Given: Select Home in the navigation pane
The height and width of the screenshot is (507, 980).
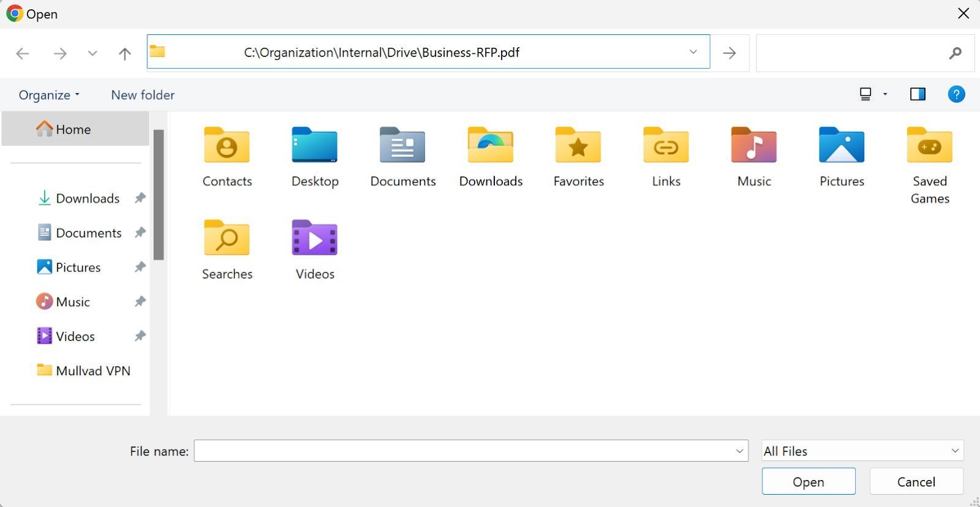Looking at the screenshot, I should point(73,129).
